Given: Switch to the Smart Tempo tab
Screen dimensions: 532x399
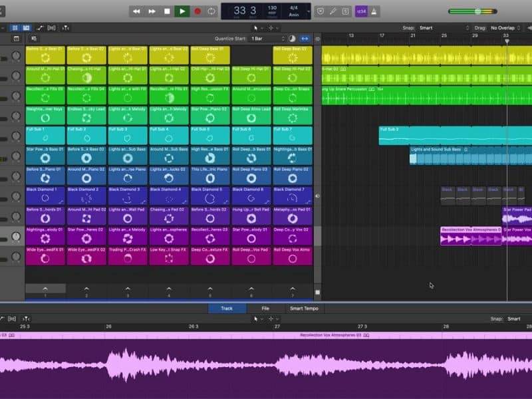Looking at the screenshot, I should click(304, 309).
